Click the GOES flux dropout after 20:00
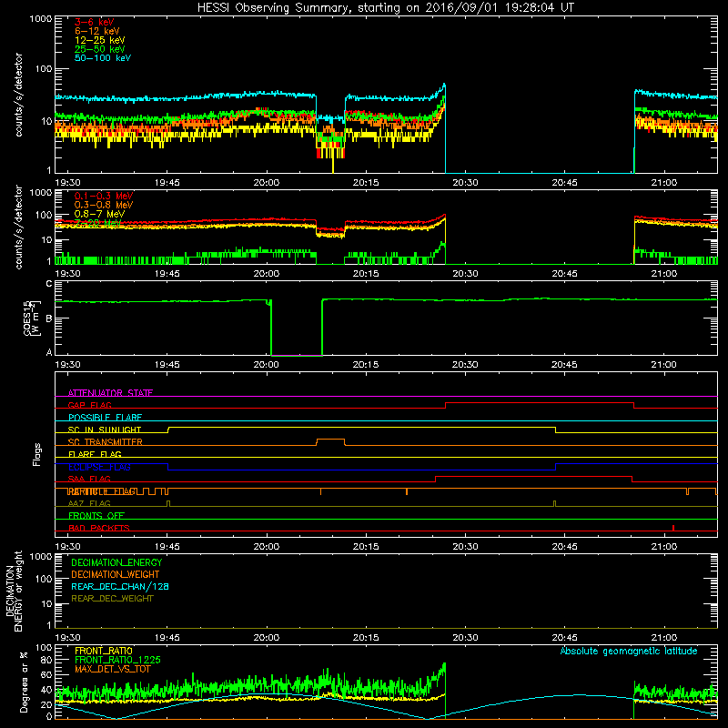The height and width of the screenshot is (728, 728). point(297,328)
